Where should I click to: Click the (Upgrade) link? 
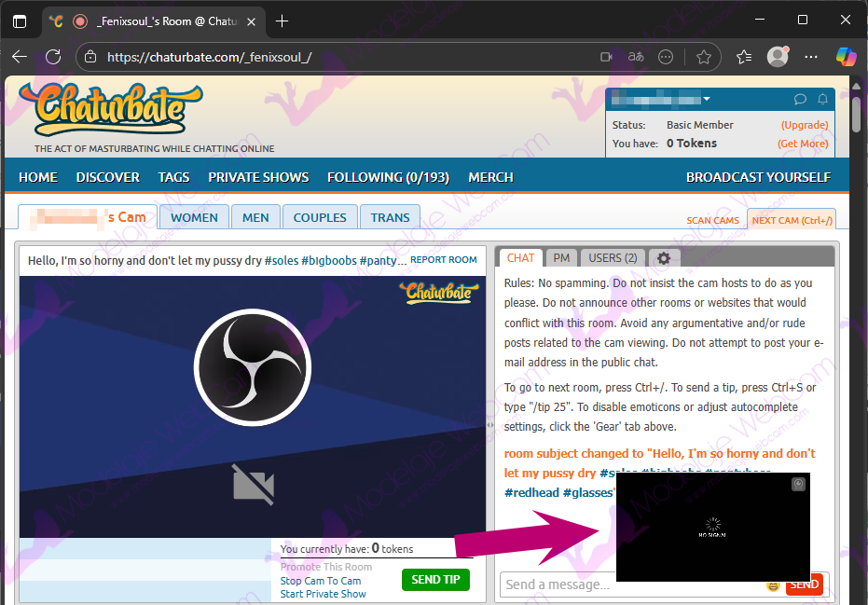pos(805,125)
